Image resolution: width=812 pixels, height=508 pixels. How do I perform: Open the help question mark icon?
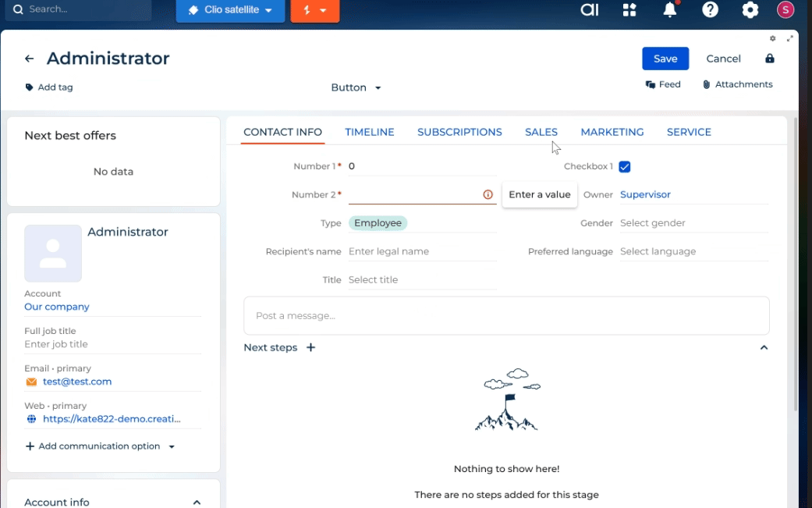pos(710,10)
